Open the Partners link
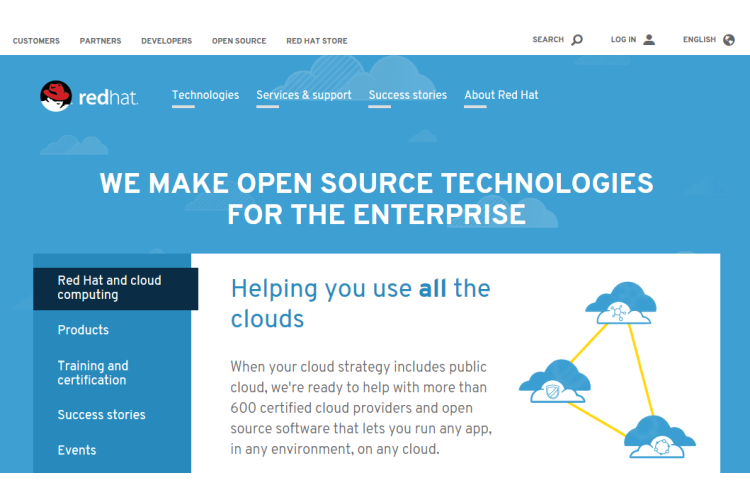The height and width of the screenshot is (500, 750). pos(100,41)
